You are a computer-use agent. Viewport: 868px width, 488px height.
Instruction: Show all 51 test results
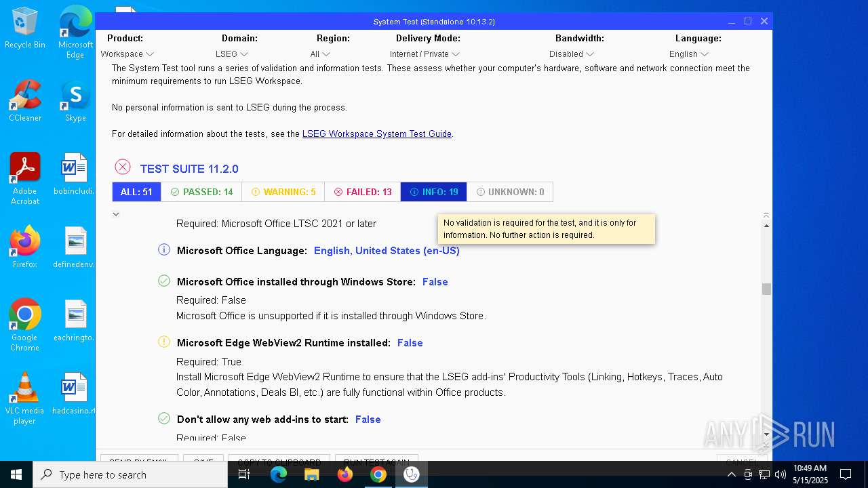[x=136, y=192]
